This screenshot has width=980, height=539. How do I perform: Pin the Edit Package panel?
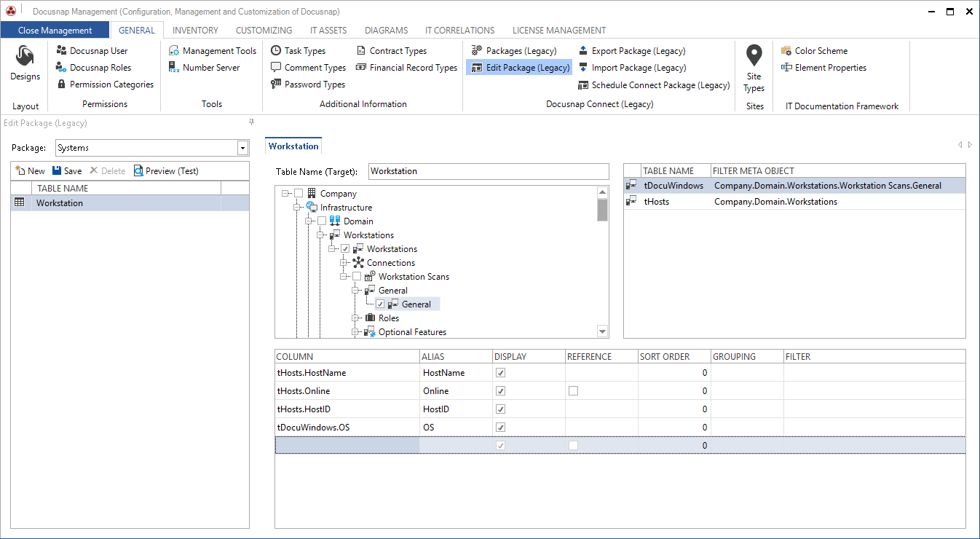point(252,122)
